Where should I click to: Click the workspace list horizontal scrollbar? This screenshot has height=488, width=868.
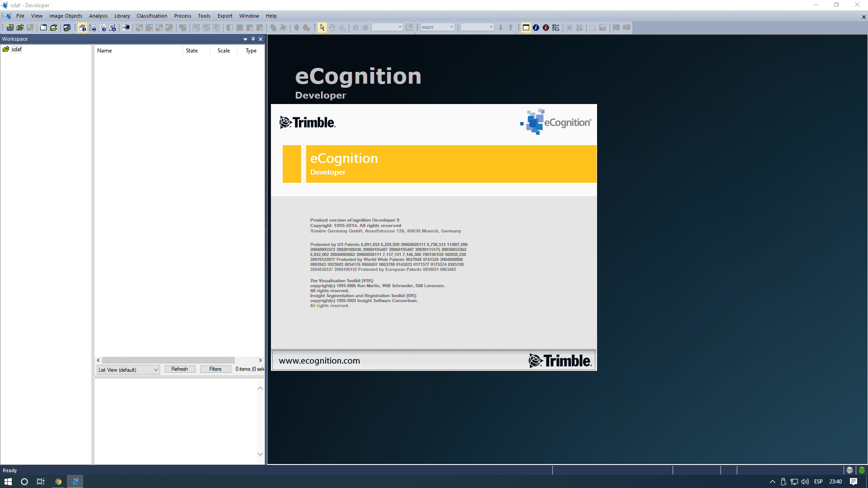[168, 360]
